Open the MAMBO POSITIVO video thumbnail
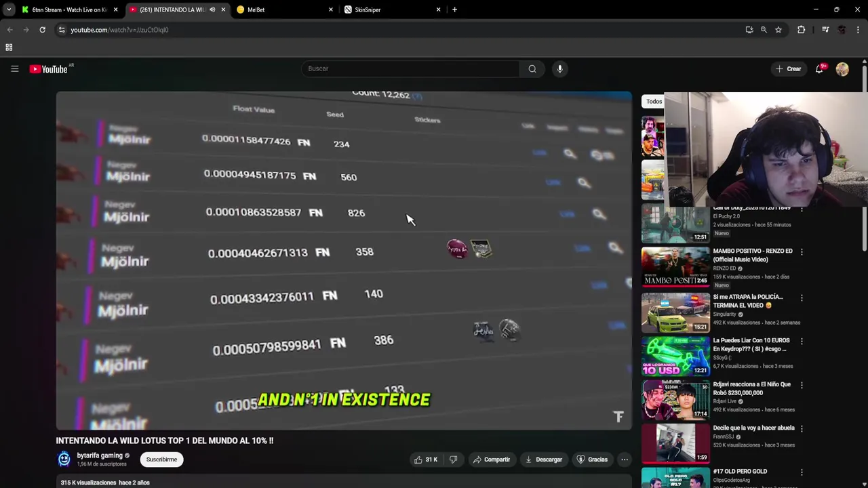Image resolution: width=868 pixels, height=488 pixels. coord(675,267)
